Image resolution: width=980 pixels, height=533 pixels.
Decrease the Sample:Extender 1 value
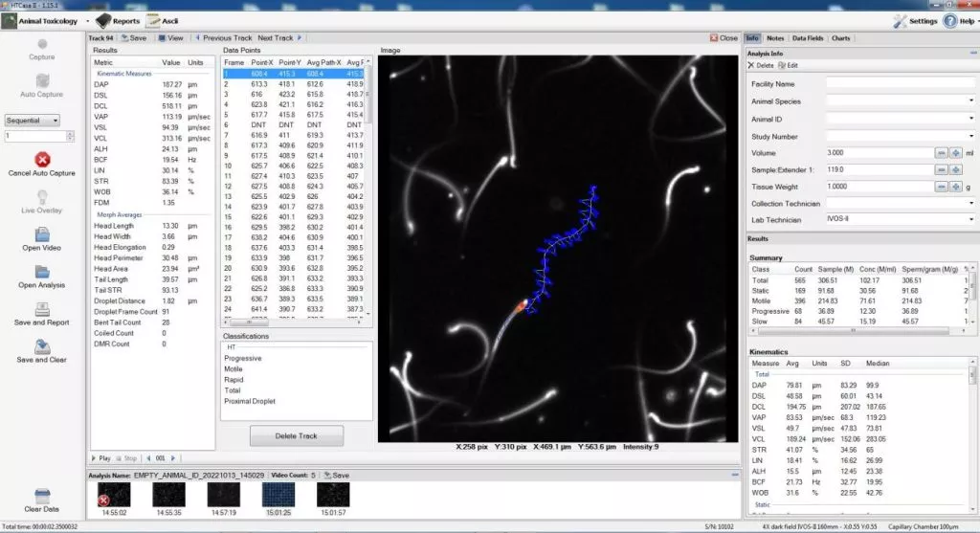(942, 170)
